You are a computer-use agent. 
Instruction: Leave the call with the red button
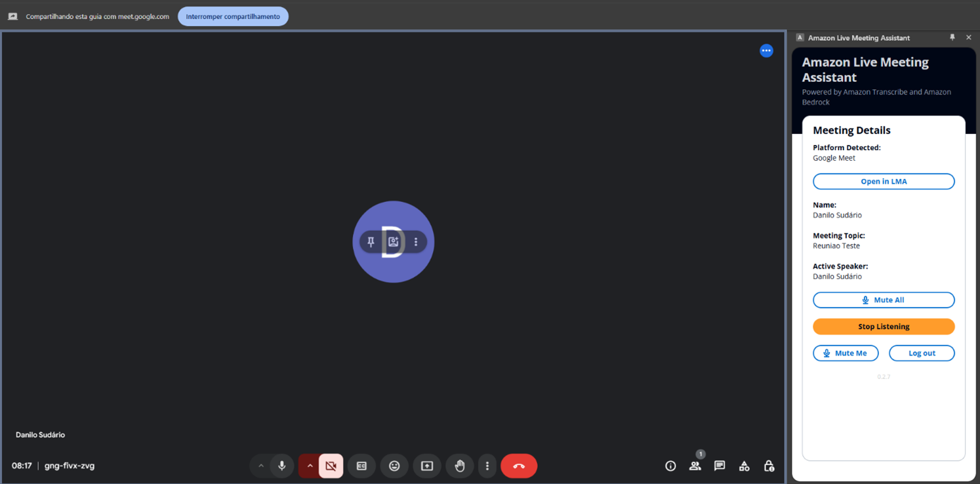point(519,466)
